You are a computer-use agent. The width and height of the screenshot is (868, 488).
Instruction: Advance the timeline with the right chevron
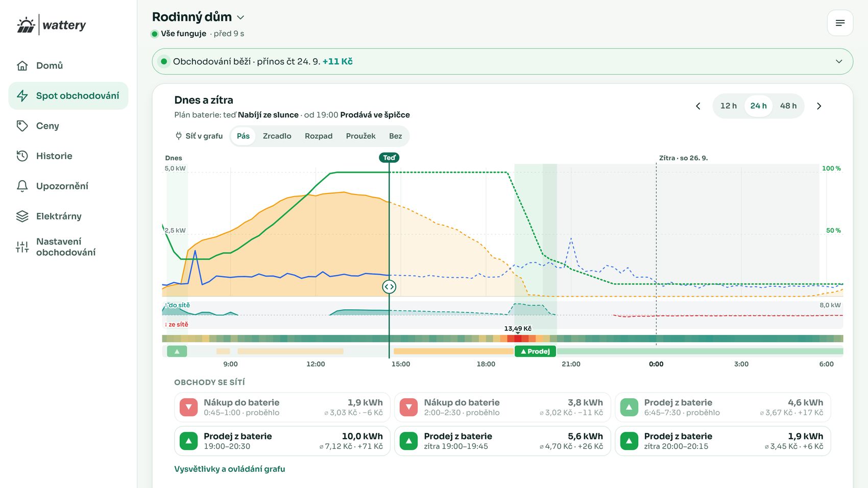click(x=819, y=106)
